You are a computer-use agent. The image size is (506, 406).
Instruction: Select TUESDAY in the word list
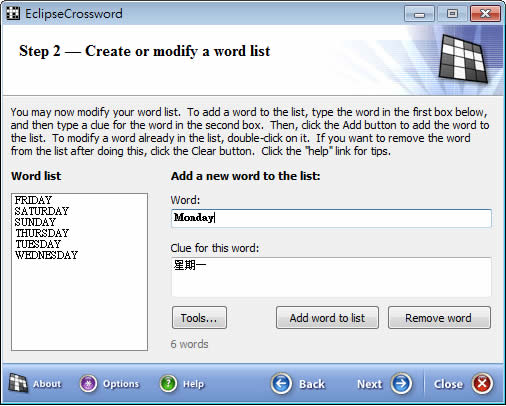pos(38,244)
